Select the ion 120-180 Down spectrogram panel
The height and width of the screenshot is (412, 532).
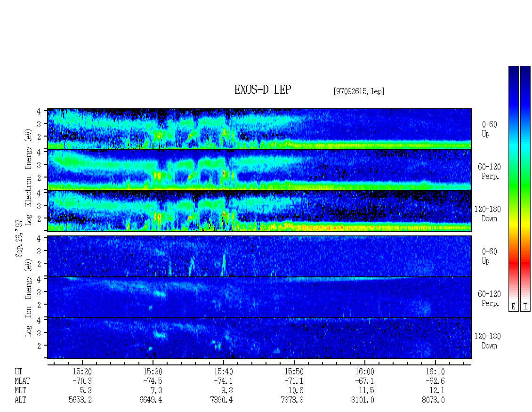pyautogui.click(x=259, y=339)
